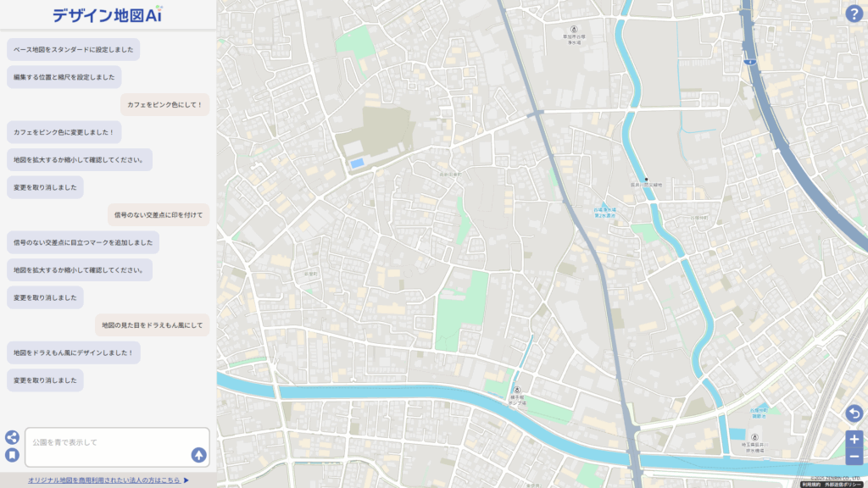Click the ベース地図をスタンダードに設定しました bubble

click(73, 49)
